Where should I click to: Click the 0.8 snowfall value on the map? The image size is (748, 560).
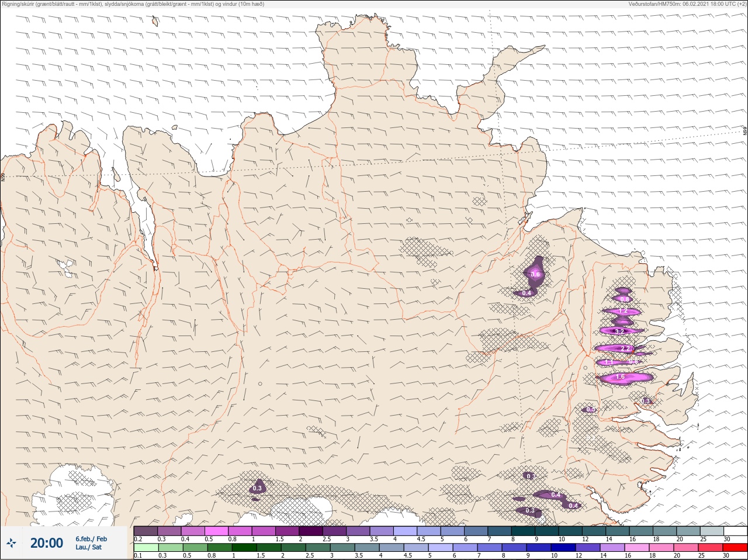click(x=624, y=299)
